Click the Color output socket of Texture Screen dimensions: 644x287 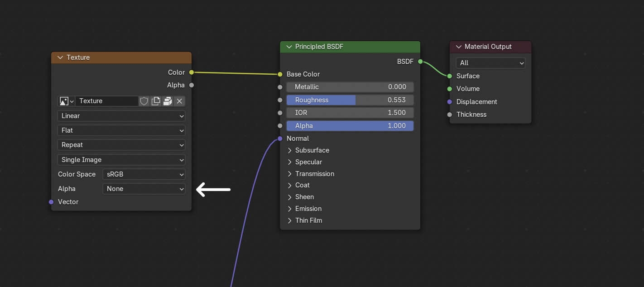(x=192, y=72)
